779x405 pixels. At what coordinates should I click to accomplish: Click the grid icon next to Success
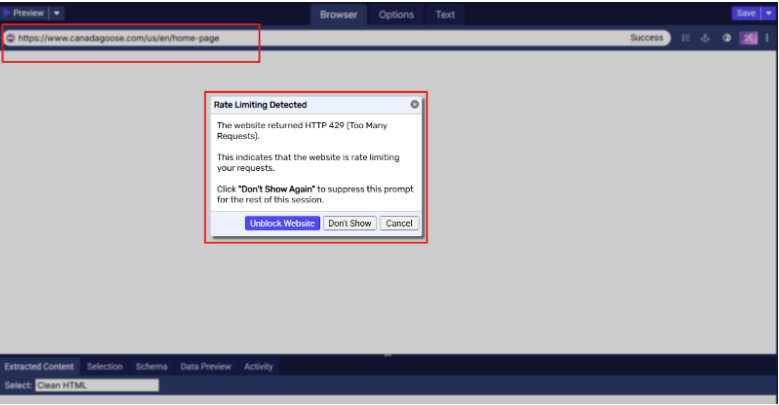(686, 38)
